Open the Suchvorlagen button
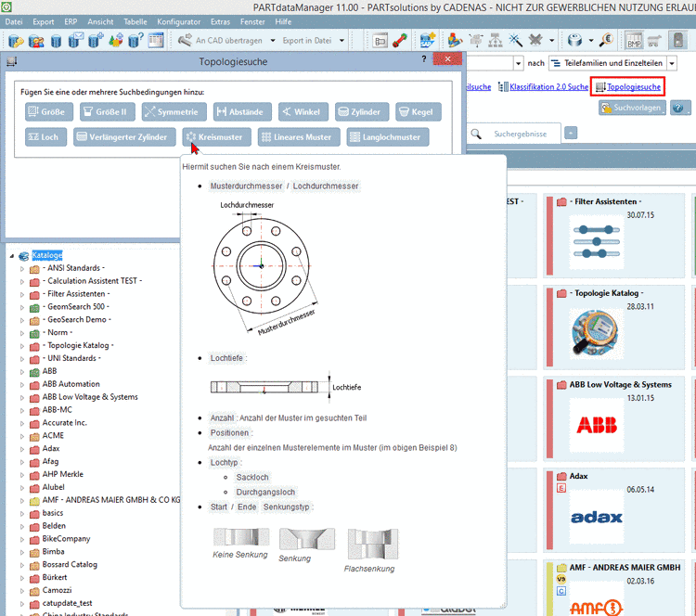Screen dimensions: 696x616 click(632, 108)
